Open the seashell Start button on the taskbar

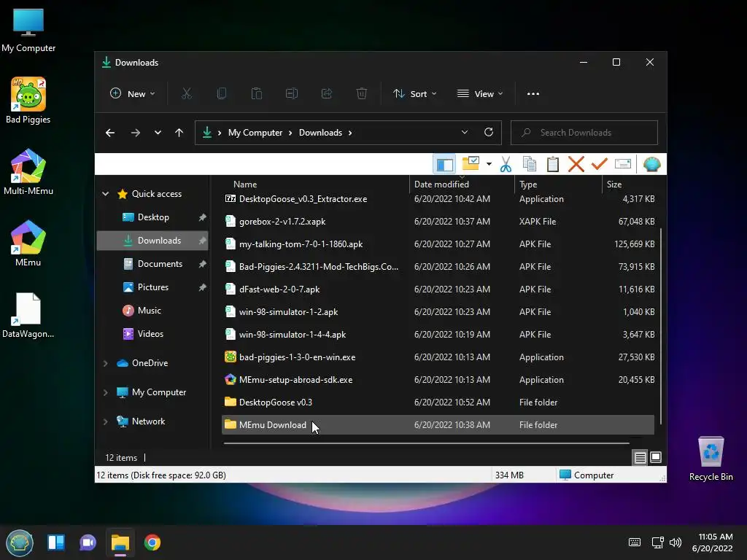20,542
